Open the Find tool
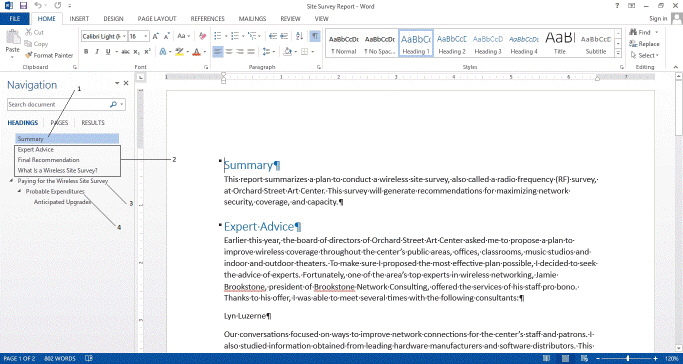Viewport: 683px width, 364px height. [x=641, y=32]
